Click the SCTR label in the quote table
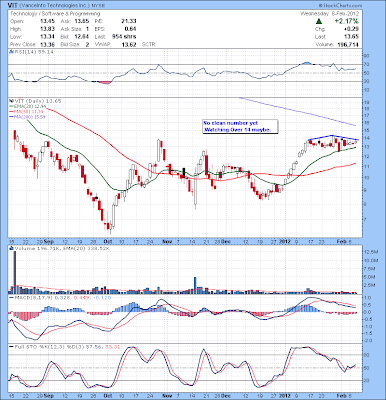The width and height of the screenshot is (386, 400). click(x=149, y=44)
